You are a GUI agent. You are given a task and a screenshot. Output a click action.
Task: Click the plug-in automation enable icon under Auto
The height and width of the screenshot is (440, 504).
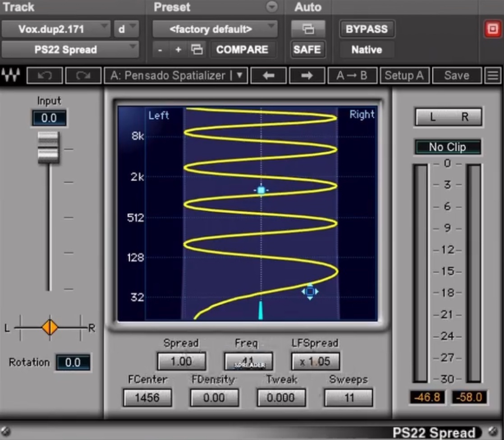308,29
